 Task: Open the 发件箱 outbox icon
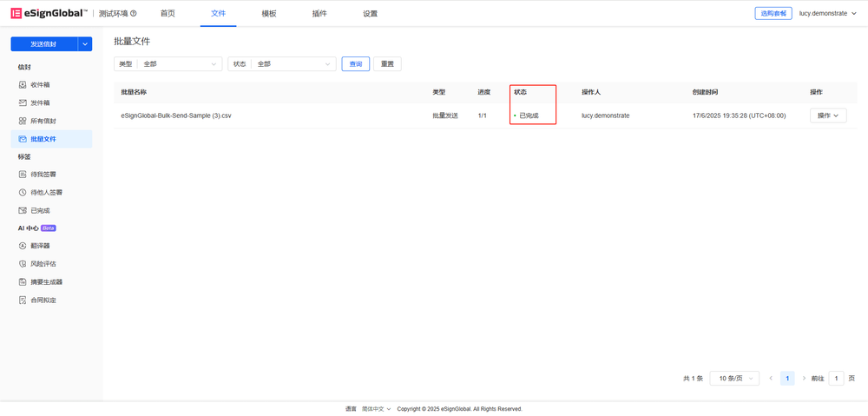point(23,103)
